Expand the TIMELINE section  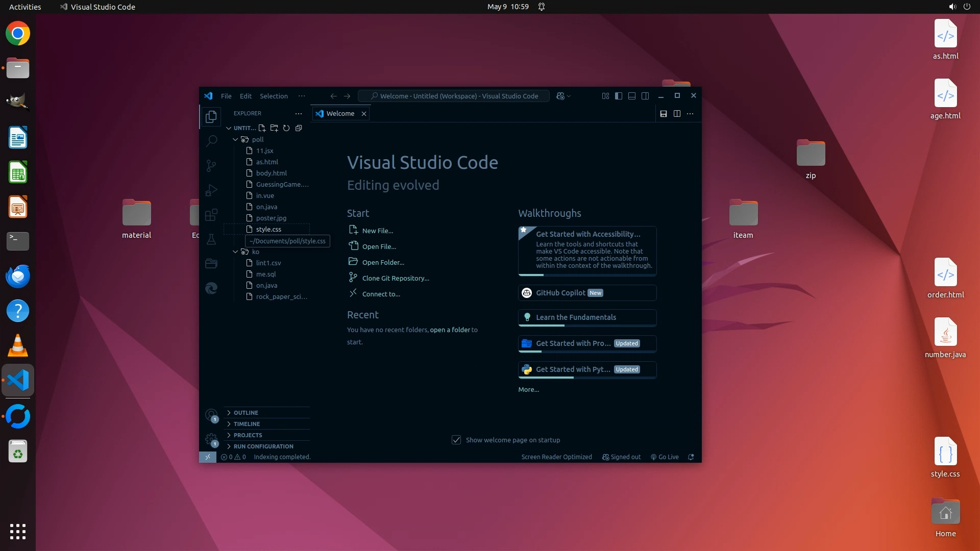point(247,424)
